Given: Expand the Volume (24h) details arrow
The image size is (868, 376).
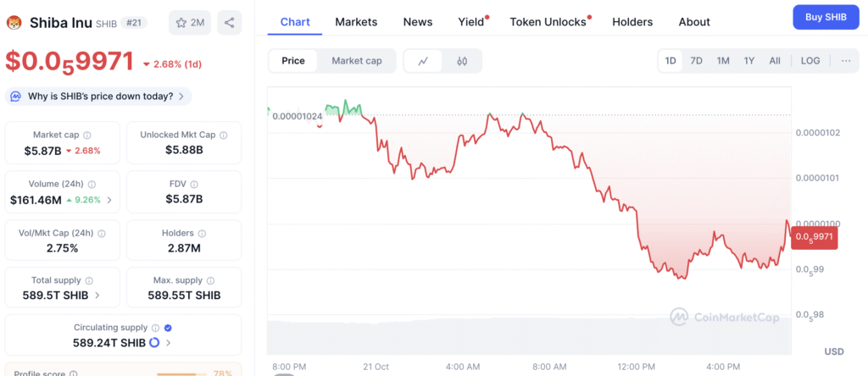Looking at the screenshot, I should pos(108,201).
